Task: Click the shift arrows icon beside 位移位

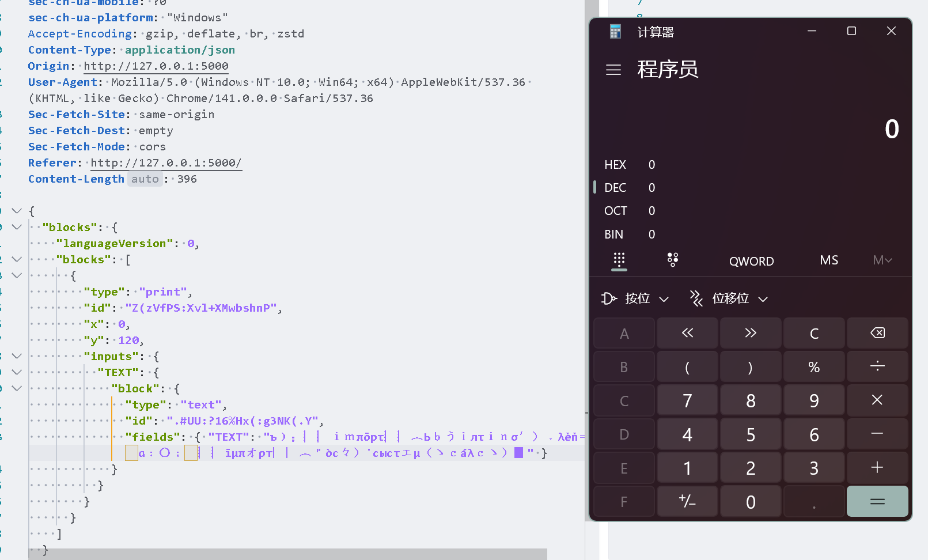Action: [x=696, y=298]
